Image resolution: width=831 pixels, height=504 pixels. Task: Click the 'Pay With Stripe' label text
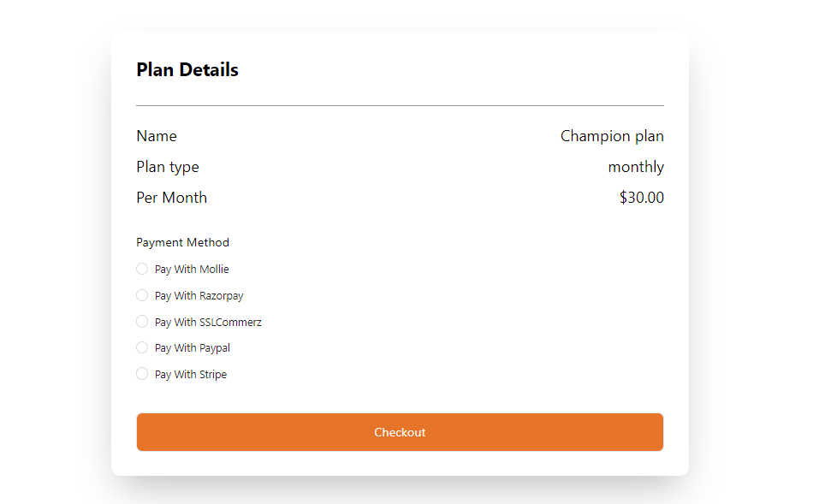pos(191,375)
